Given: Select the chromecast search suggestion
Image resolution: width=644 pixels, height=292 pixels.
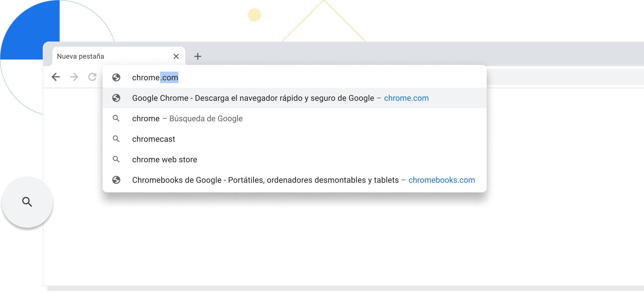Looking at the screenshot, I should [154, 139].
